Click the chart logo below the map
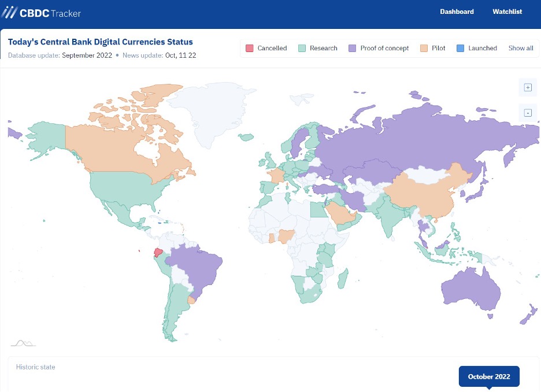This screenshot has height=392, width=541. [23, 343]
